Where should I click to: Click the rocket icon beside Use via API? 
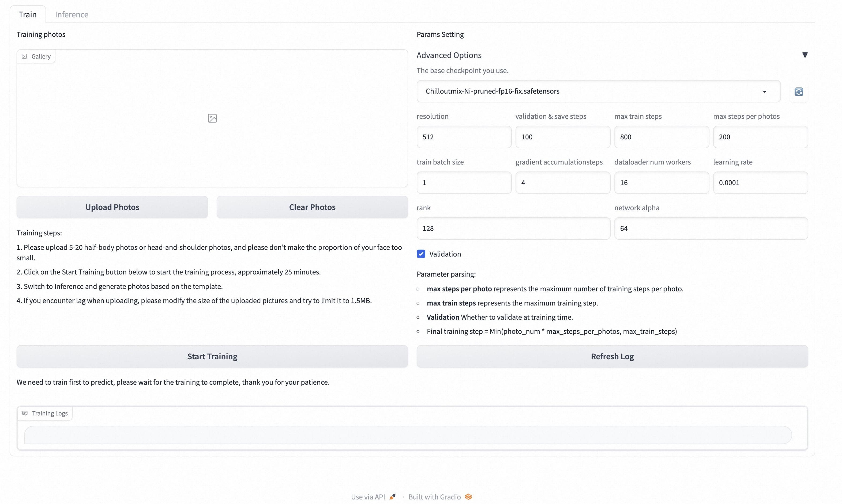393,497
